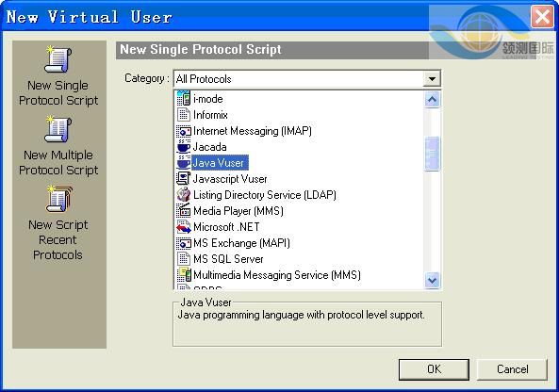Click the Jacada coffee cup icon
The height and width of the screenshot is (392, 559).
point(184,146)
